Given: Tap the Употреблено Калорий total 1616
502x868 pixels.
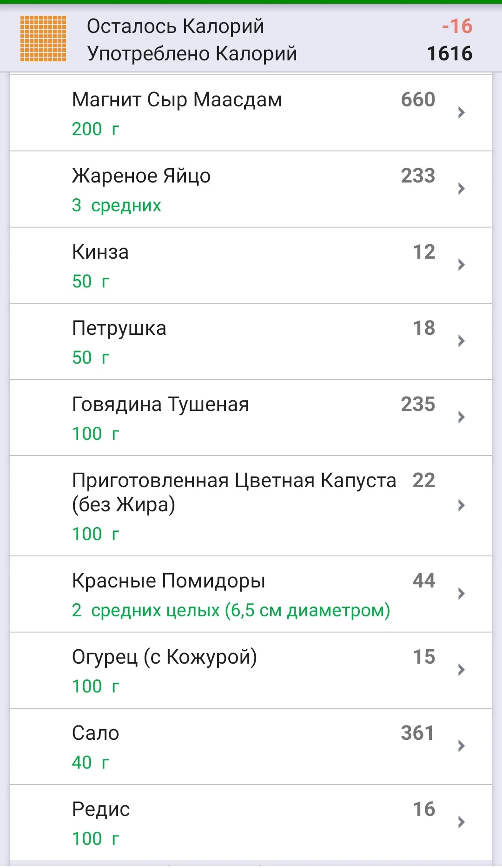Looking at the screenshot, I should point(449,54).
